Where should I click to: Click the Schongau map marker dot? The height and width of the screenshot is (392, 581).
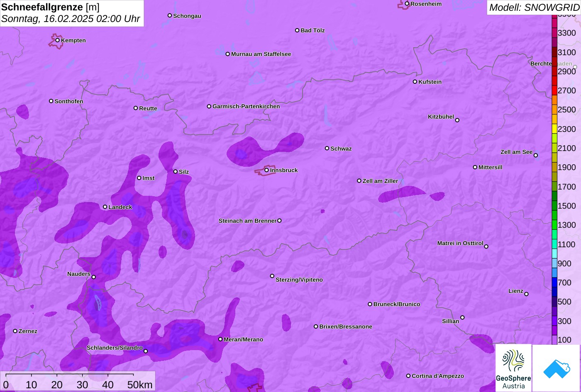pyautogui.click(x=170, y=15)
